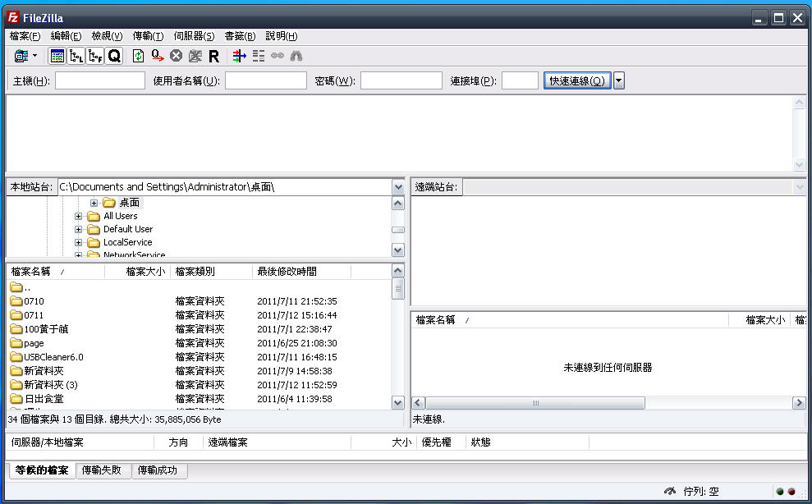Viewport: 812px width, 504px height.
Task: Open the 遠端站台 path dropdown
Action: [800, 187]
